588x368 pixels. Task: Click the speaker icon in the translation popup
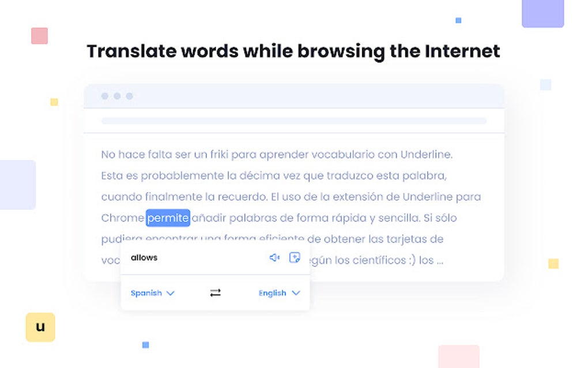point(275,257)
